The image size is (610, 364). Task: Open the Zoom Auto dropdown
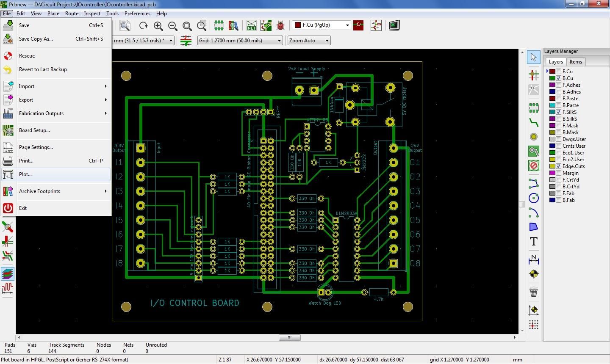click(x=327, y=40)
